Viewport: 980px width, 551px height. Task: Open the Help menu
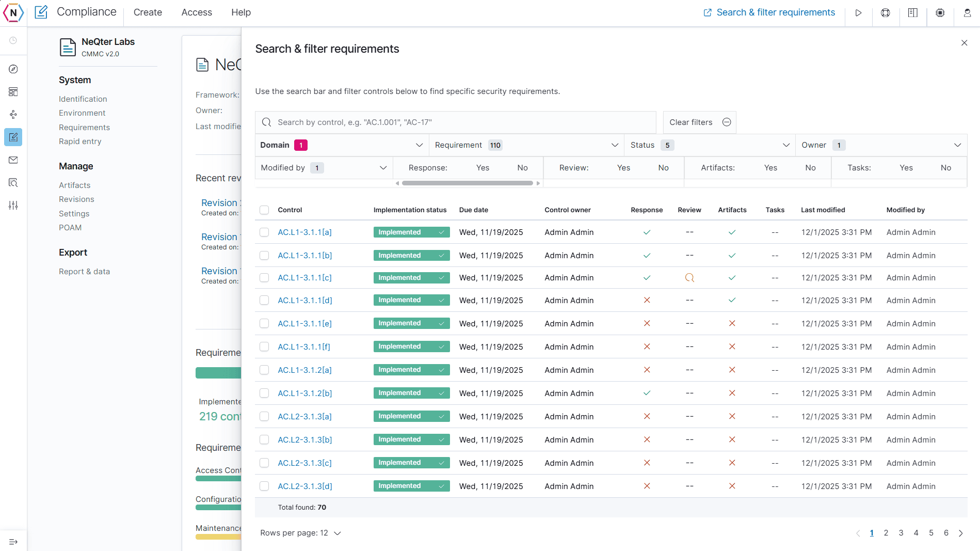(x=240, y=12)
